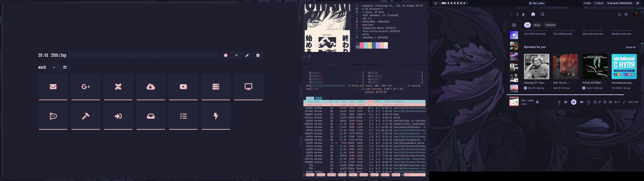Focus the find bookmarks search field
The image size is (644, 181).
click(x=143, y=55)
